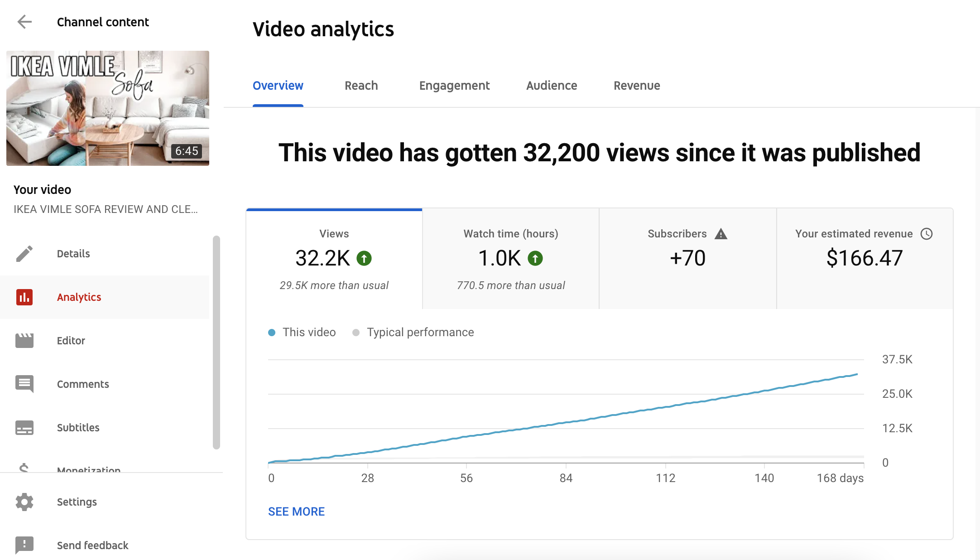Click the Send feedback exclamation icon
980x560 pixels.
click(x=24, y=545)
